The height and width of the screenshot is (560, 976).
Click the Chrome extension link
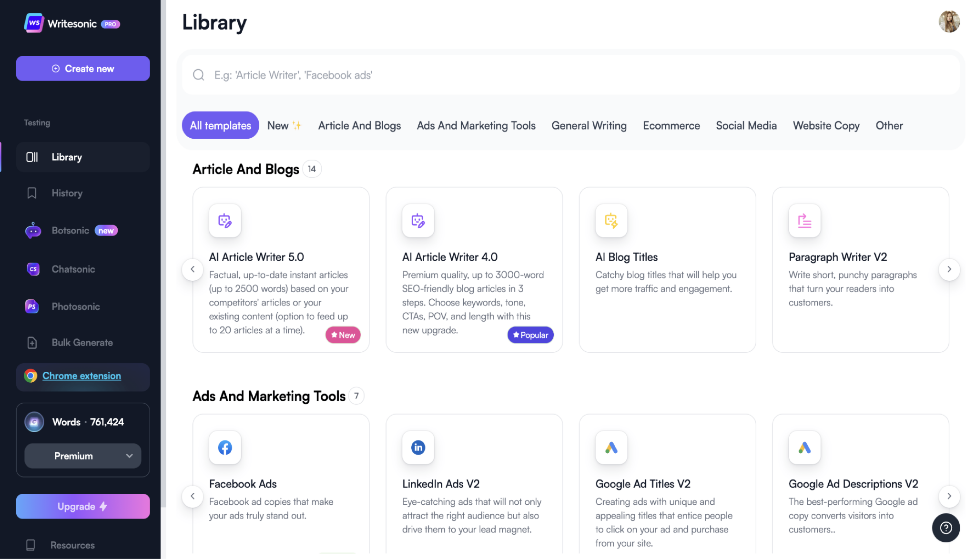click(81, 376)
